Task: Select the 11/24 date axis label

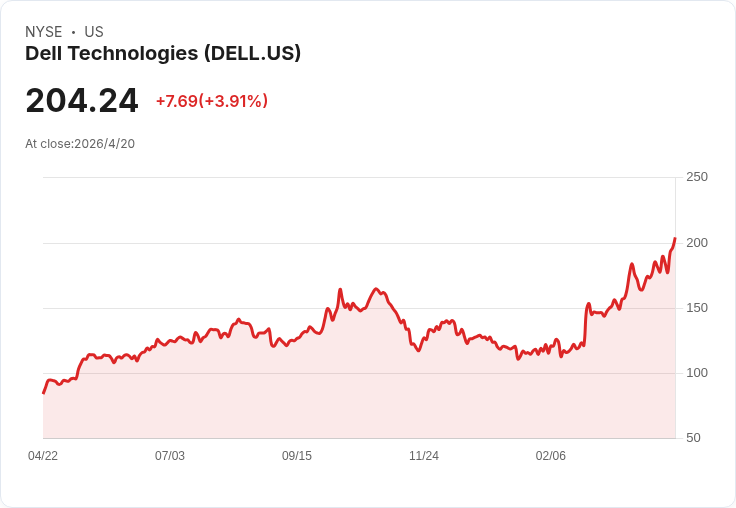Action: (424, 456)
